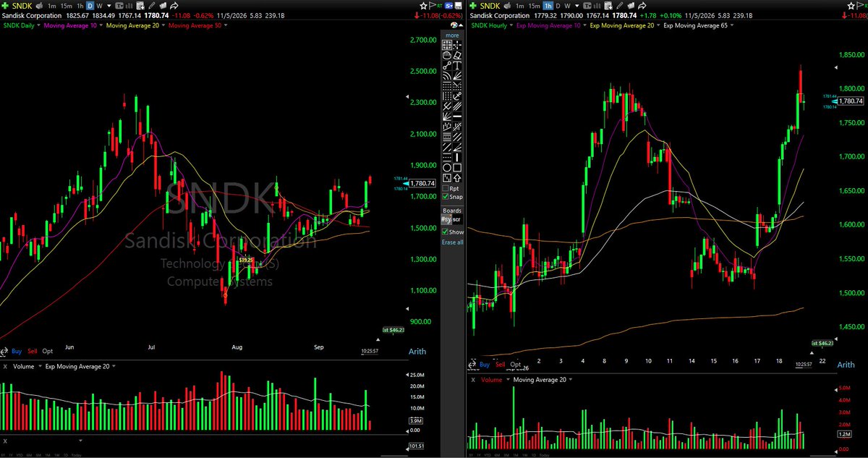Open SNDK Hourly plot dropdown

point(511,25)
